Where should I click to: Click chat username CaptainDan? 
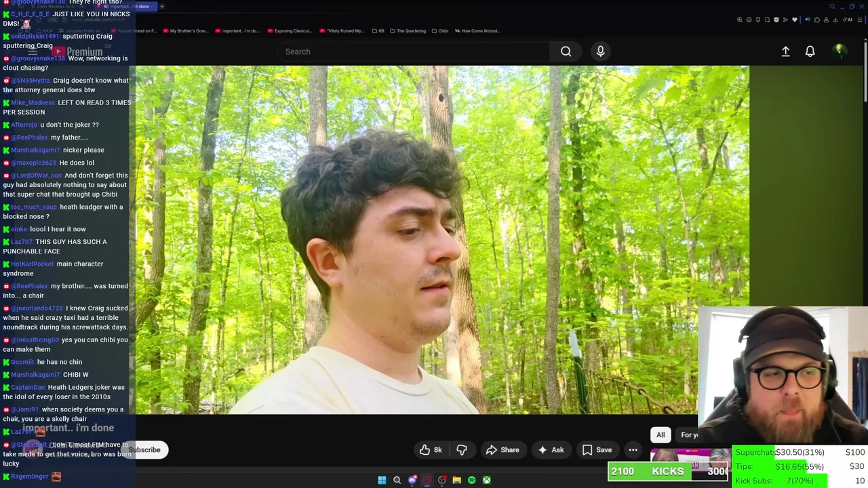coord(28,388)
